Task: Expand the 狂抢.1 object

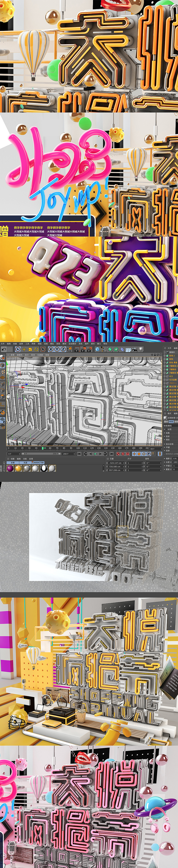Action: click(165, 356)
